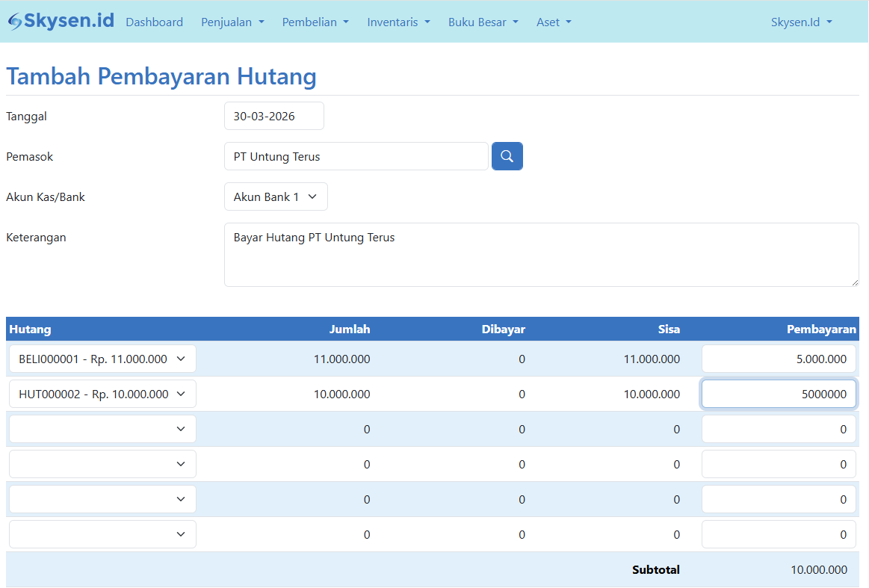Click the supplier search magnifier icon
The width and height of the screenshot is (869, 588).
click(507, 156)
